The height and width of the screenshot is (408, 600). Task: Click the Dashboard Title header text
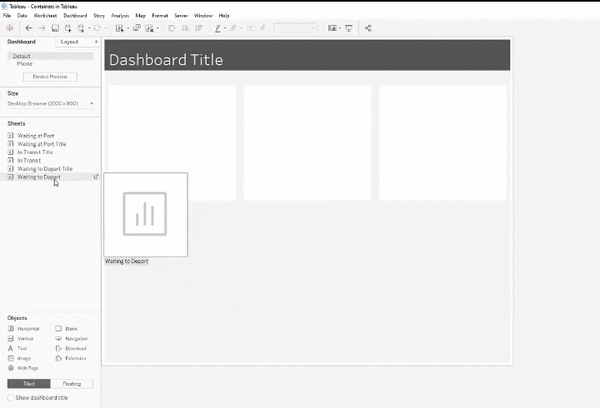point(166,60)
